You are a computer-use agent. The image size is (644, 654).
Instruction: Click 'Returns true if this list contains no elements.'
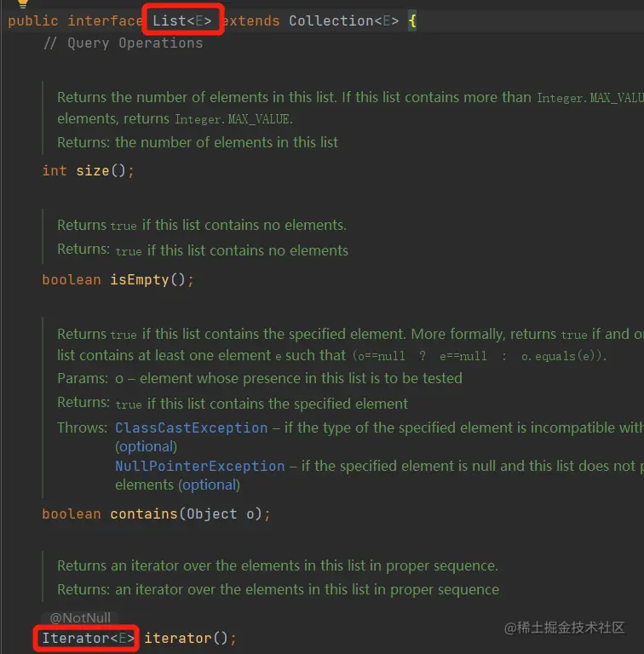(x=201, y=225)
